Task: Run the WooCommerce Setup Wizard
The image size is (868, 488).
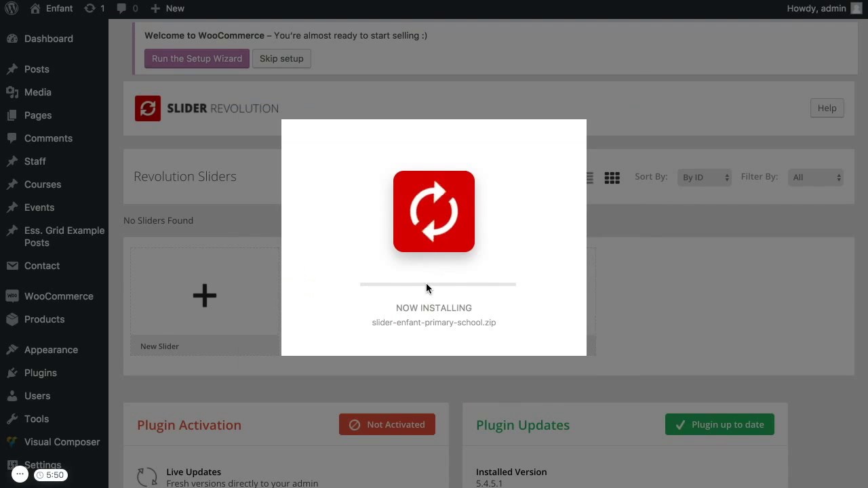Action: tap(197, 58)
